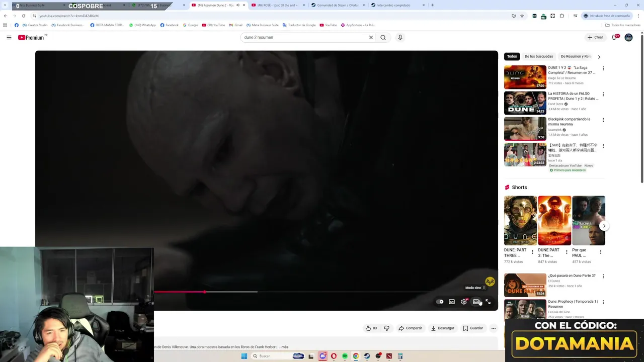Open options for DUNE PART 3 short
The image size is (644, 362).
pos(567,252)
